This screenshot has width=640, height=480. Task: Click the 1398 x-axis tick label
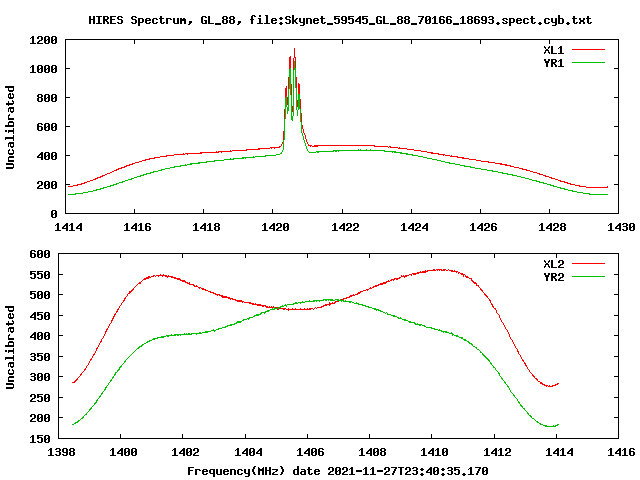[x=61, y=452]
